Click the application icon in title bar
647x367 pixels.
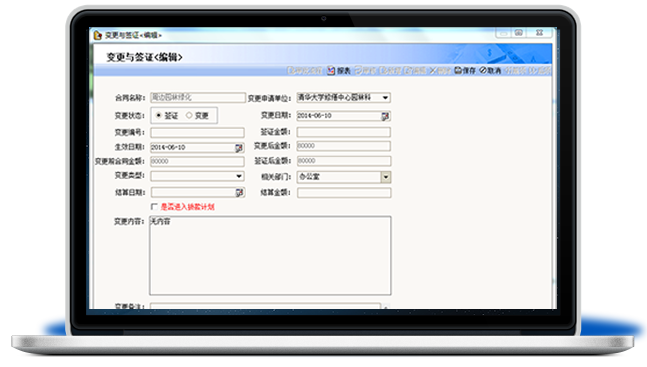97,35
